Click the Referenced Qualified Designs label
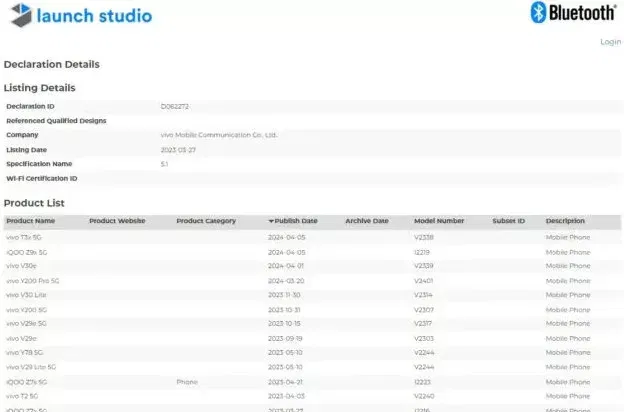Viewport: 624px width, 412px height. 56,121
